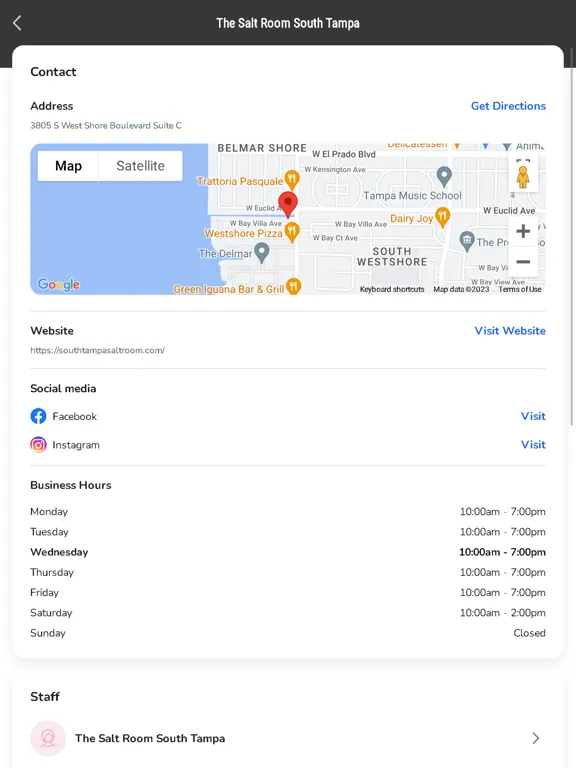576x768 pixels.
Task: Visit the Facebook page link
Action: click(533, 416)
